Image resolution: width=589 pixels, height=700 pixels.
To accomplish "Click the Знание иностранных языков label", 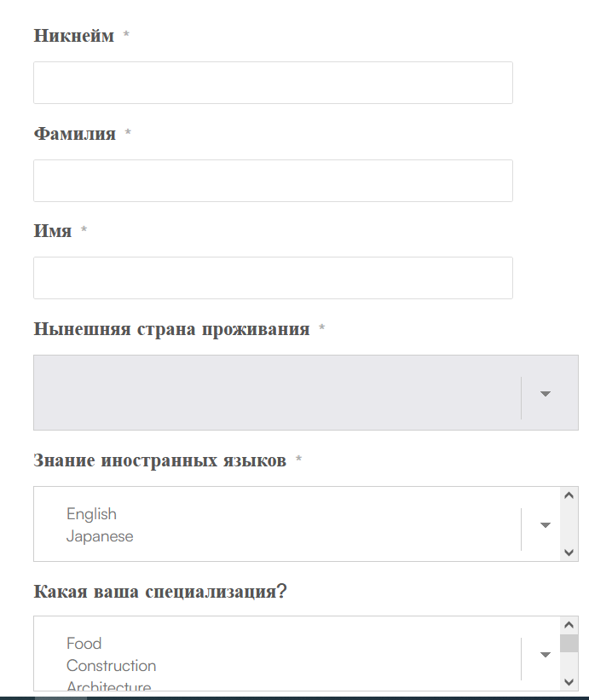I will click(159, 460).
